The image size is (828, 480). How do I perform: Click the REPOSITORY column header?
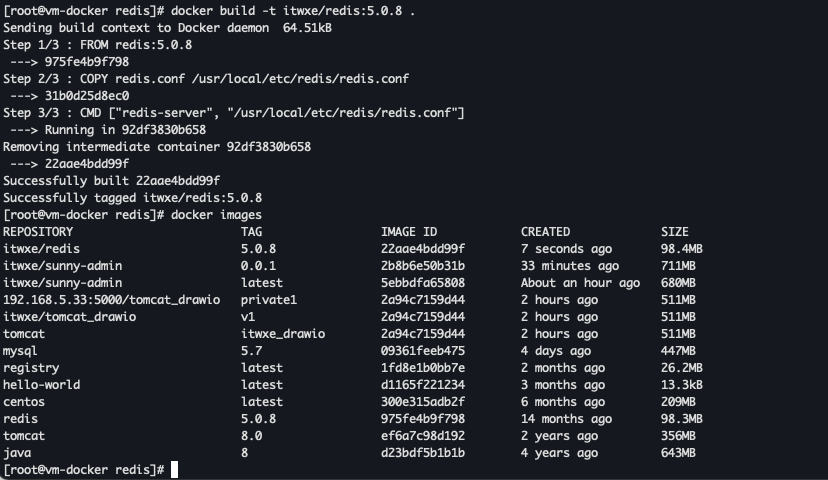click(x=38, y=232)
